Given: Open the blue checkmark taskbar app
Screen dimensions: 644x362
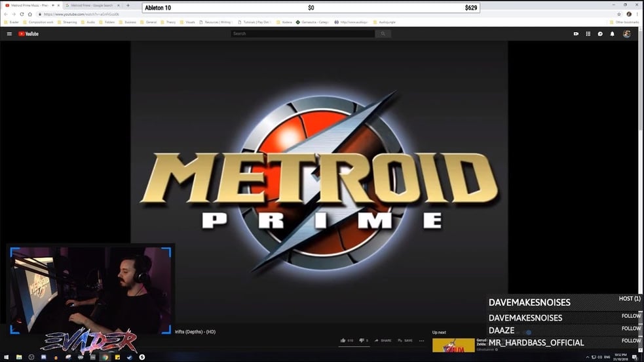Looking at the screenshot, I should coord(129,357).
